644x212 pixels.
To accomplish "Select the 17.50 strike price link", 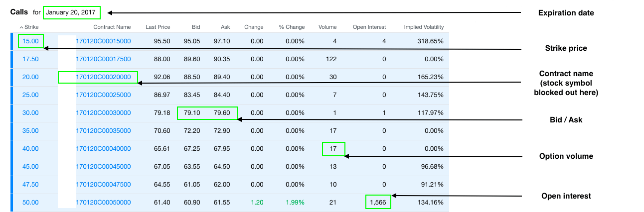I will (x=30, y=59).
